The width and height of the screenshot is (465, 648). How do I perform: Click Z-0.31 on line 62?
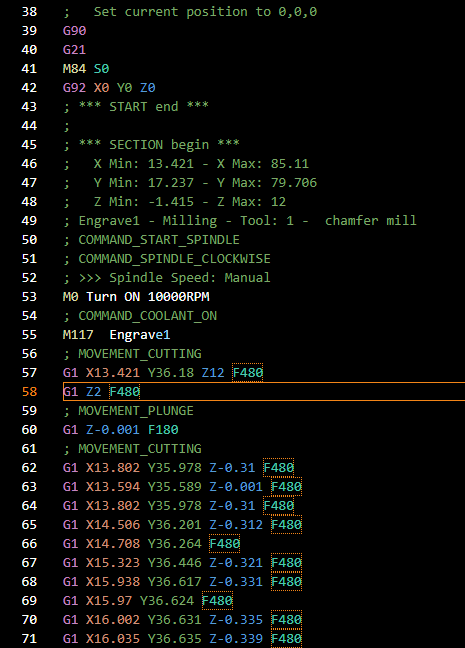pyautogui.click(x=232, y=468)
